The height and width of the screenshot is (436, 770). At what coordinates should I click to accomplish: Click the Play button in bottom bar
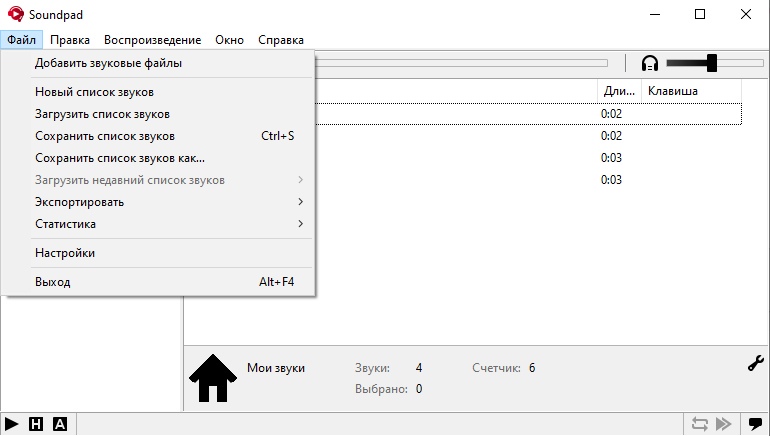coord(11,424)
